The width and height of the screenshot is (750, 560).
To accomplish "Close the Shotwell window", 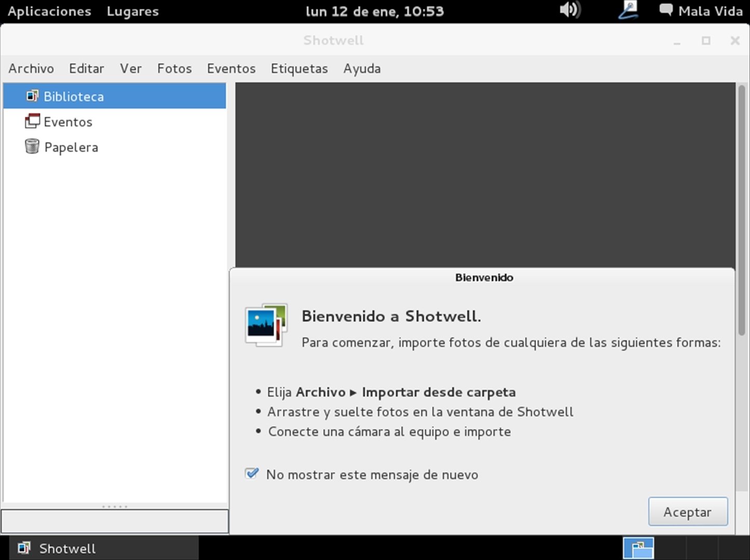I will coord(735,40).
